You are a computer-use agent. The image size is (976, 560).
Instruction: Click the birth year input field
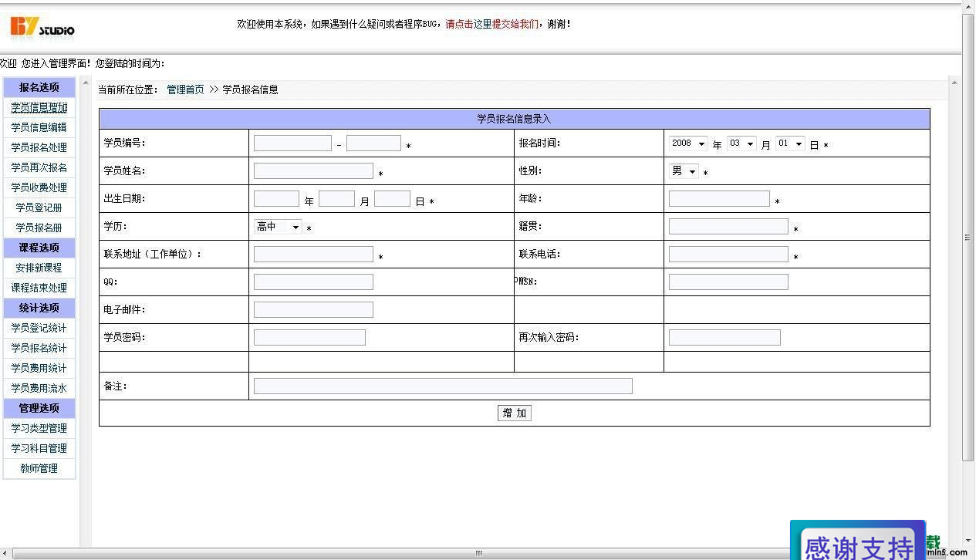(x=276, y=199)
